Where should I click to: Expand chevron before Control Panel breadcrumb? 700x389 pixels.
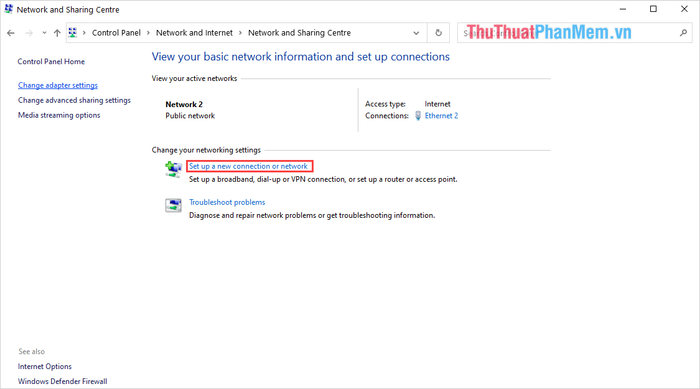tap(84, 33)
